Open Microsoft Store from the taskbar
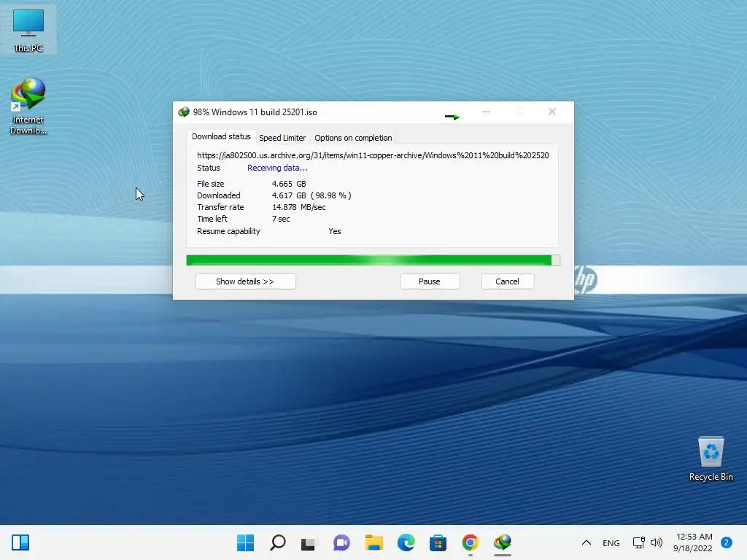Viewport: 747px width, 560px height. (438, 542)
